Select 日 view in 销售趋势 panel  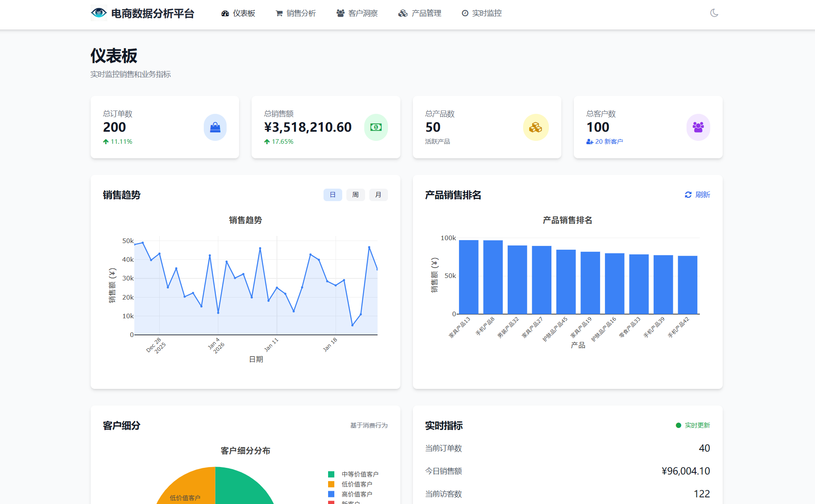pyautogui.click(x=332, y=194)
